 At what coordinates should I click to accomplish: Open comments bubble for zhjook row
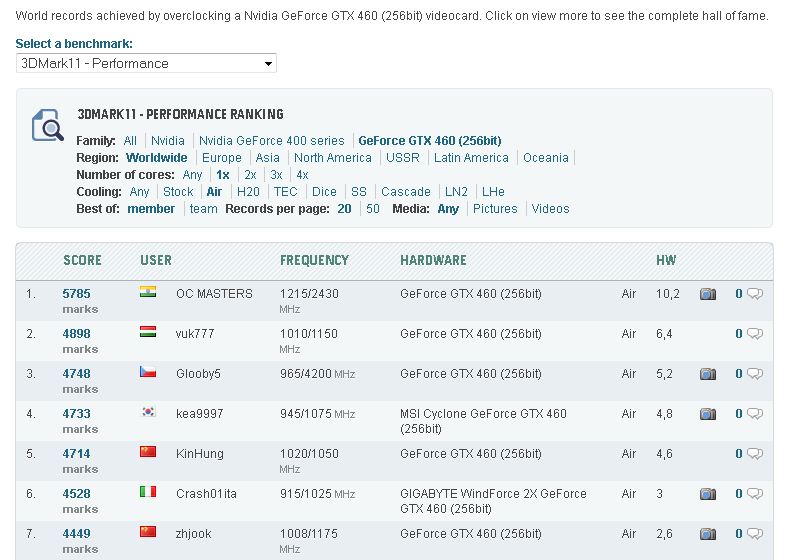tap(755, 534)
